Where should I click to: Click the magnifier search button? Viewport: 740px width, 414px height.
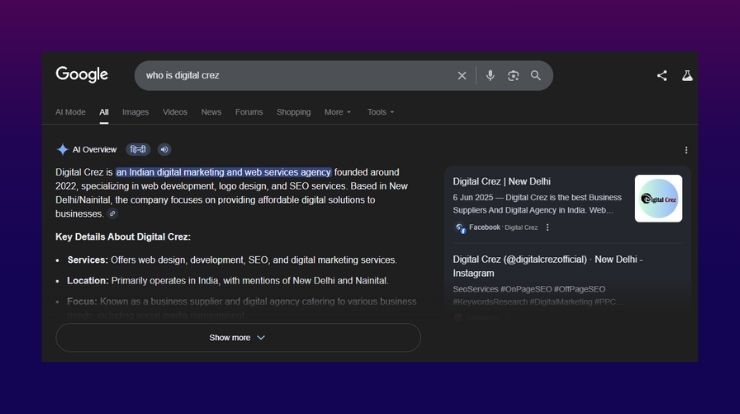tap(536, 76)
